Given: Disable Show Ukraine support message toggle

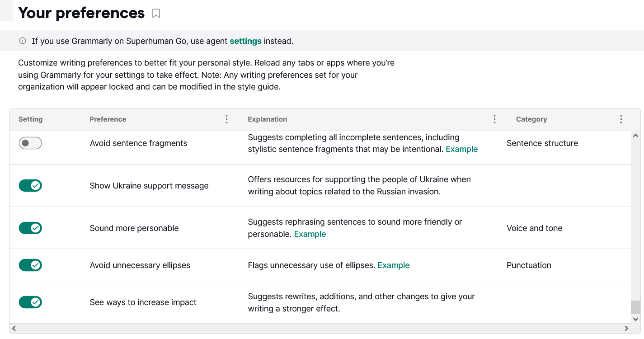Looking at the screenshot, I should click(x=30, y=185).
